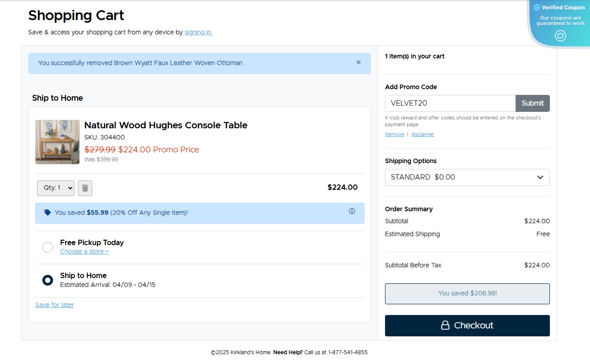The height and width of the screenshot is (364, 590).
Task: Click the console table product thumbnail
Action: click(x=57, y=142)
